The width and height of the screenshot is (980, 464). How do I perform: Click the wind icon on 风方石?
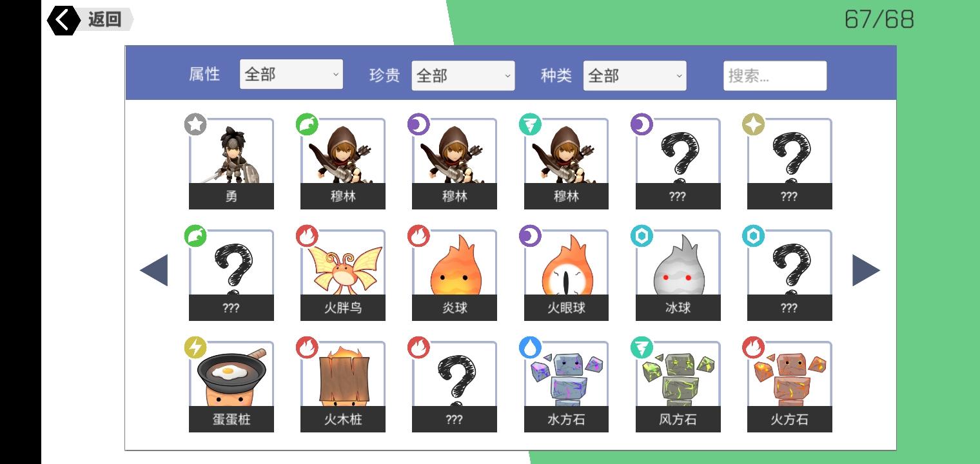point(642,347)
